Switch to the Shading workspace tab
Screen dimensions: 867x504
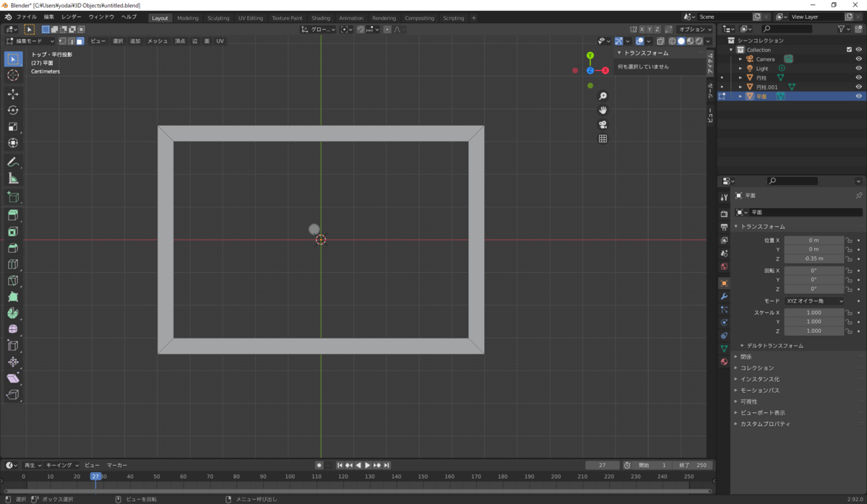321,18
